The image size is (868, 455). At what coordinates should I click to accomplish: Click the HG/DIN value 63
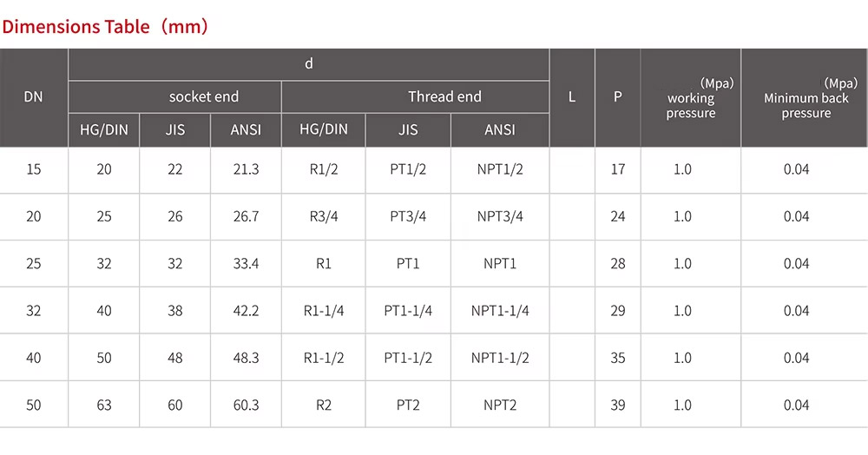click(x=104, y=405)
